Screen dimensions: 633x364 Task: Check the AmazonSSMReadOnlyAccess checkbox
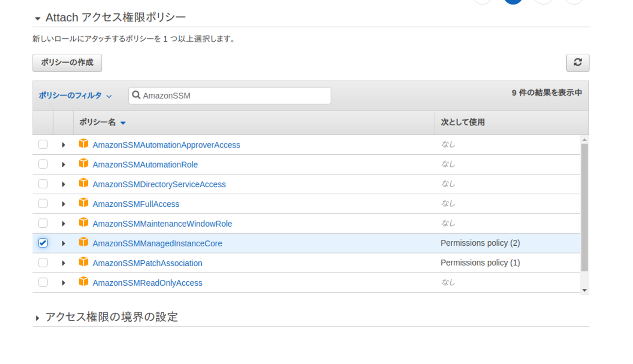[43, 282]
